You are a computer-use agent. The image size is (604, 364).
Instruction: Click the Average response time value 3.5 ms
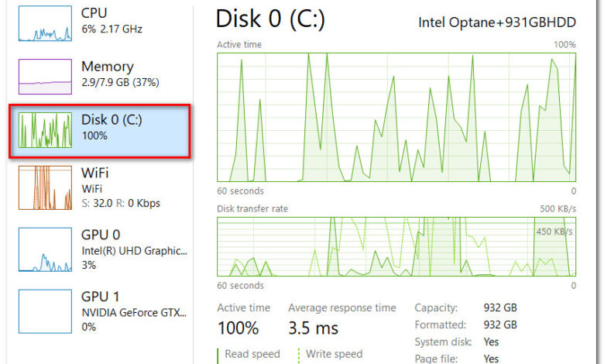click(313, 328)
